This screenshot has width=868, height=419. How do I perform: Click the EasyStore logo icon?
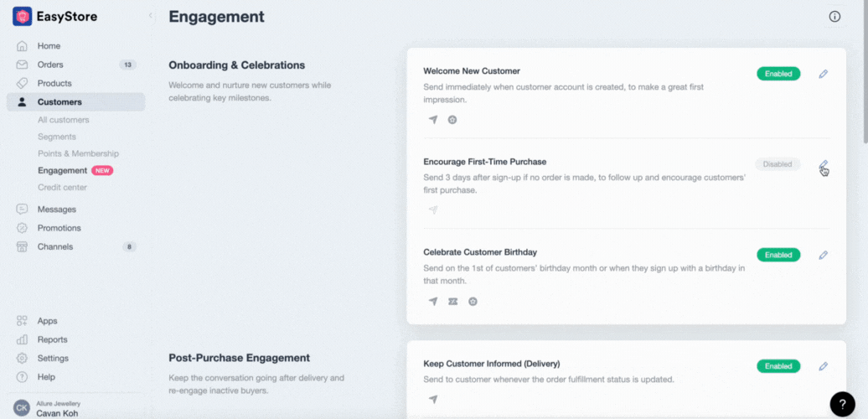(x=22, y=16)
